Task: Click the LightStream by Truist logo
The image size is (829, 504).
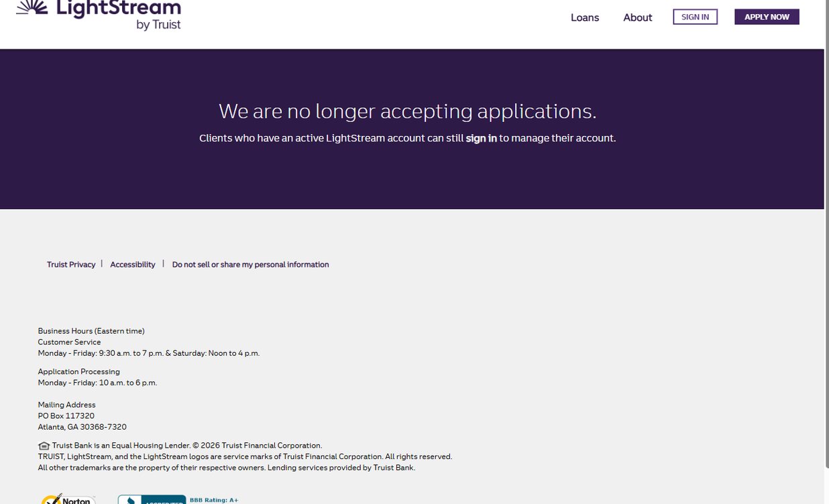Action: click(x=99, y=15)
